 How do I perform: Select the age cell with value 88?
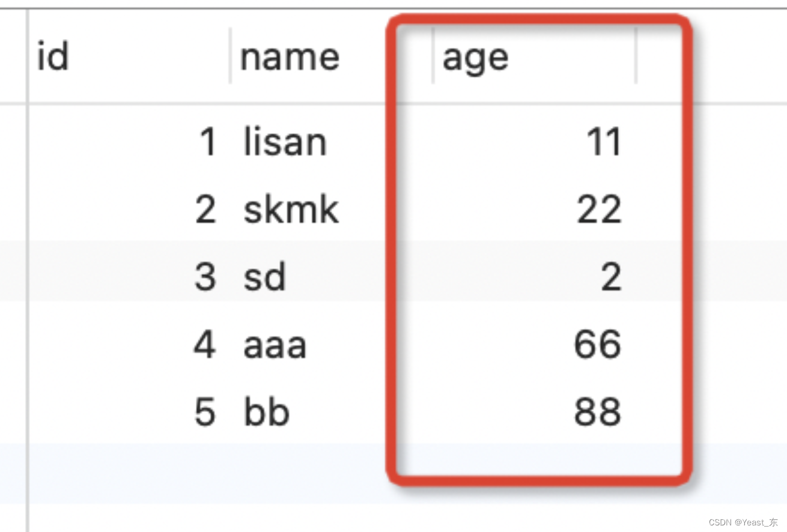(597, 413)
